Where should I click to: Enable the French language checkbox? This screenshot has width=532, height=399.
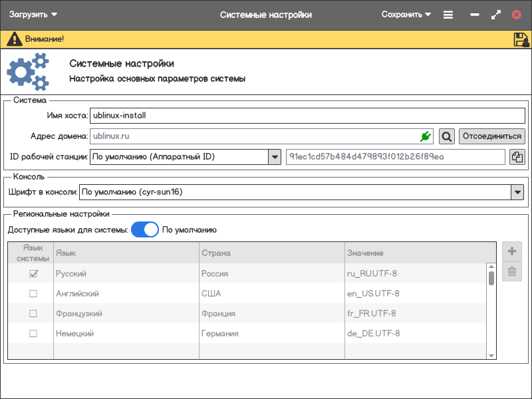(x=33, y=313)
